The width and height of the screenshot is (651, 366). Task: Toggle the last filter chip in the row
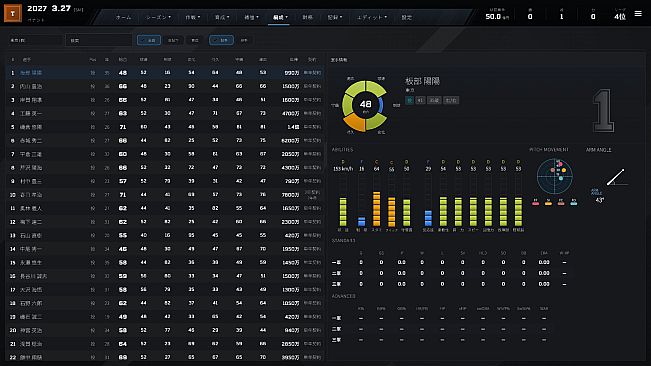(244, 40)
